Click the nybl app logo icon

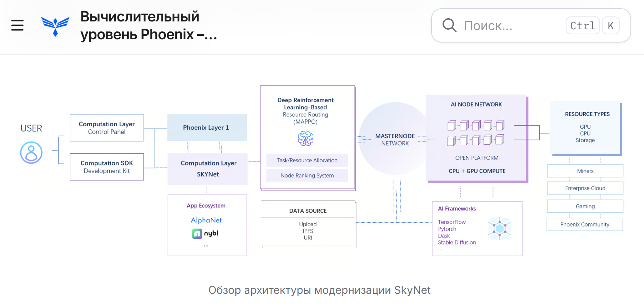click(x=197, y=234)
